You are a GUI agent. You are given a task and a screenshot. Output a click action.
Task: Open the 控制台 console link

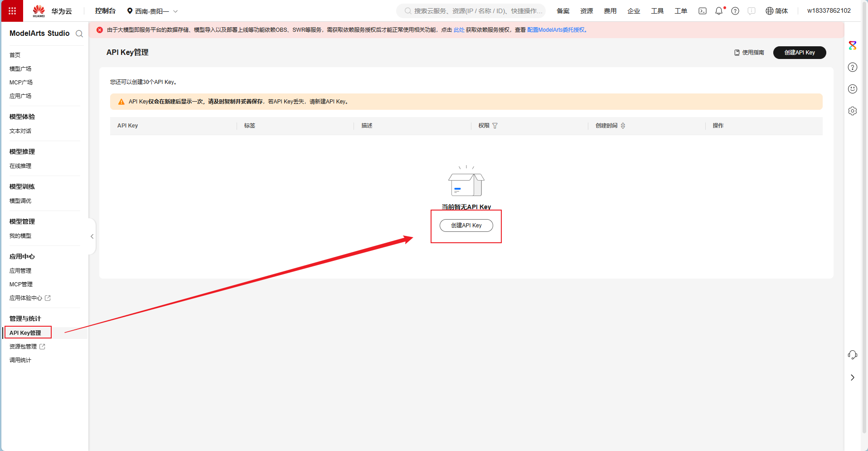[x=105, y=11]
